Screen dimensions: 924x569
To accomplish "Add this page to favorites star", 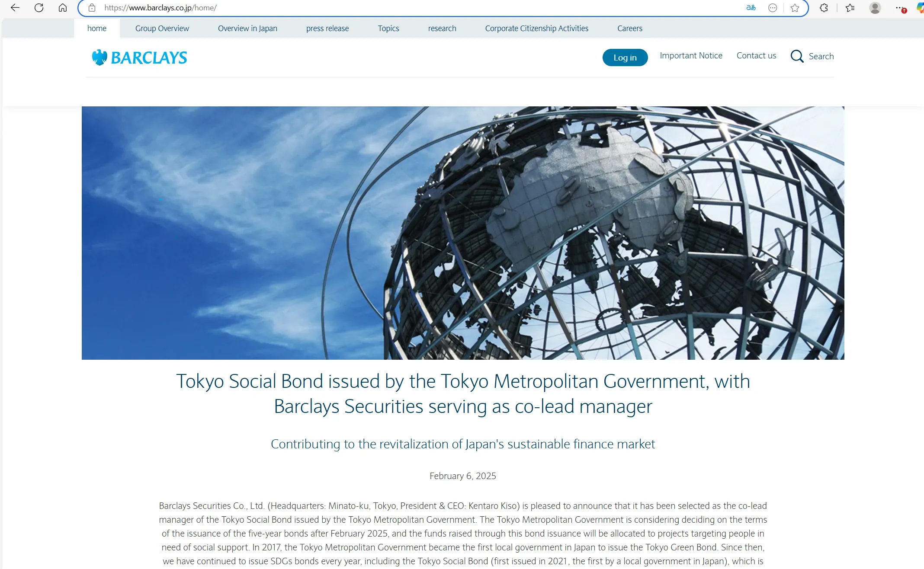I will [x=795, y=8].
